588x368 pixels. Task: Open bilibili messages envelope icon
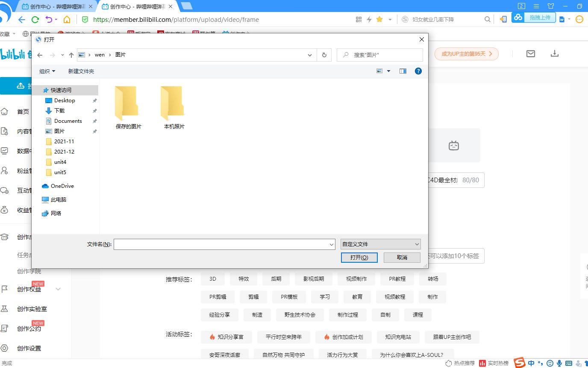[531, 54]
